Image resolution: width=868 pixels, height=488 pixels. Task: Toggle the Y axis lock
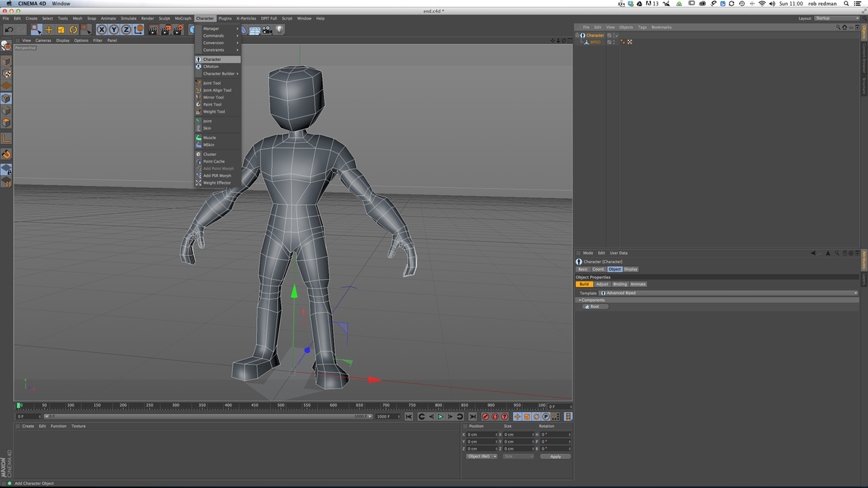pos(114,29)
